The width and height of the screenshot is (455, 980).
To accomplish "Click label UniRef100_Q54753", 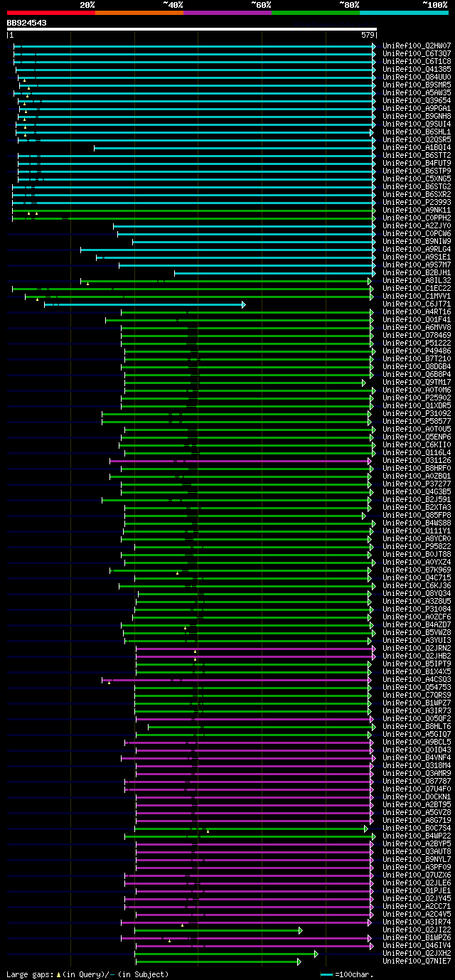I will (x=417, y=687).
